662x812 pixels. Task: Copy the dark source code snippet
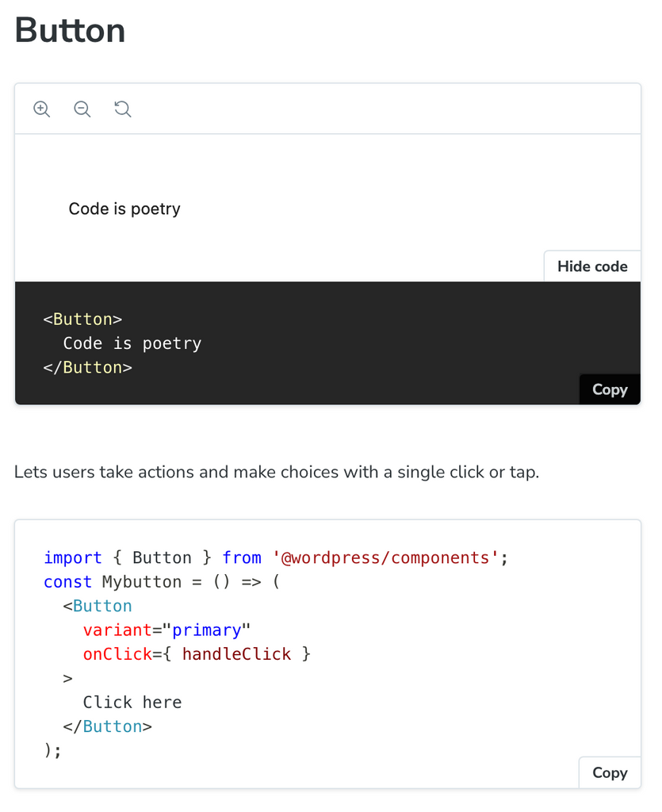point(609,389)
